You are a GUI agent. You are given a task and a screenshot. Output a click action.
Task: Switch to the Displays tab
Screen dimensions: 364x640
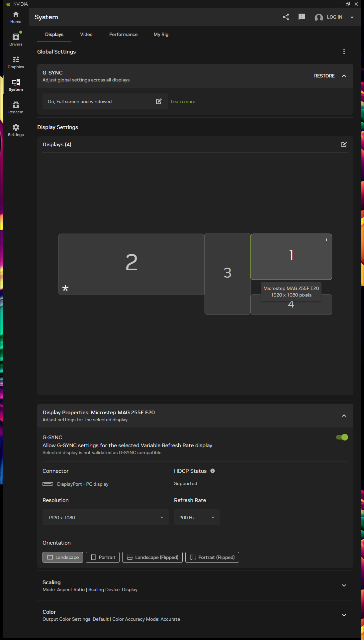tap(54, 34)
